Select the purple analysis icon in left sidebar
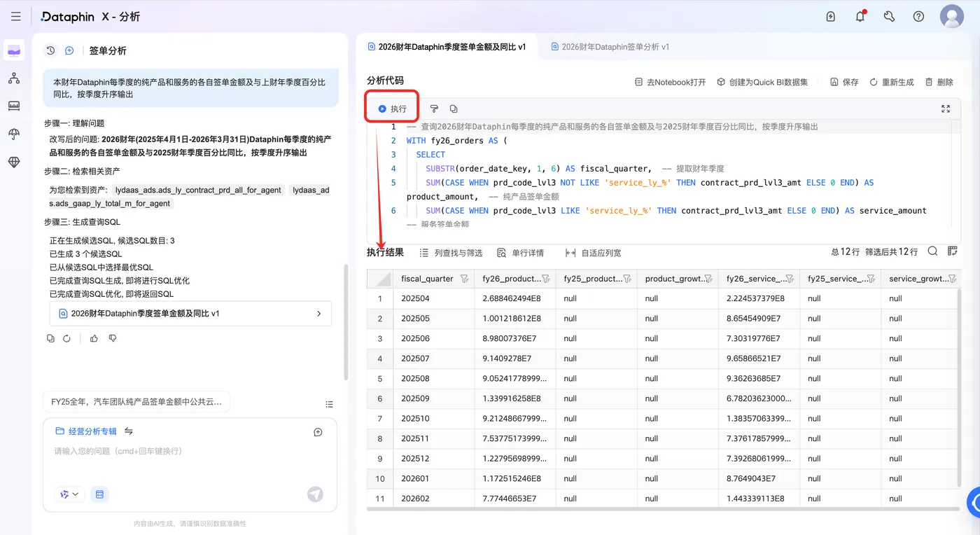The height and width of the screenshot is (535, 980). (14, 50)
